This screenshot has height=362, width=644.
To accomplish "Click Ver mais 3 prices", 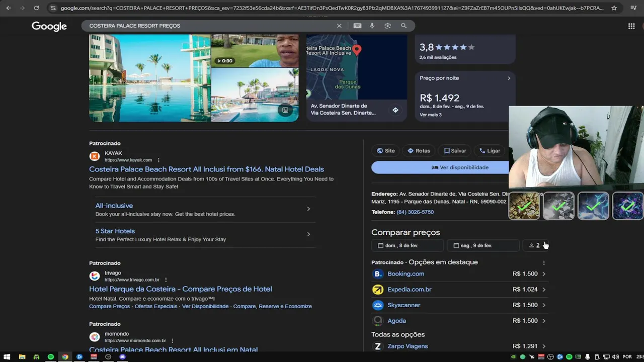I will click(x=431, y=115).
